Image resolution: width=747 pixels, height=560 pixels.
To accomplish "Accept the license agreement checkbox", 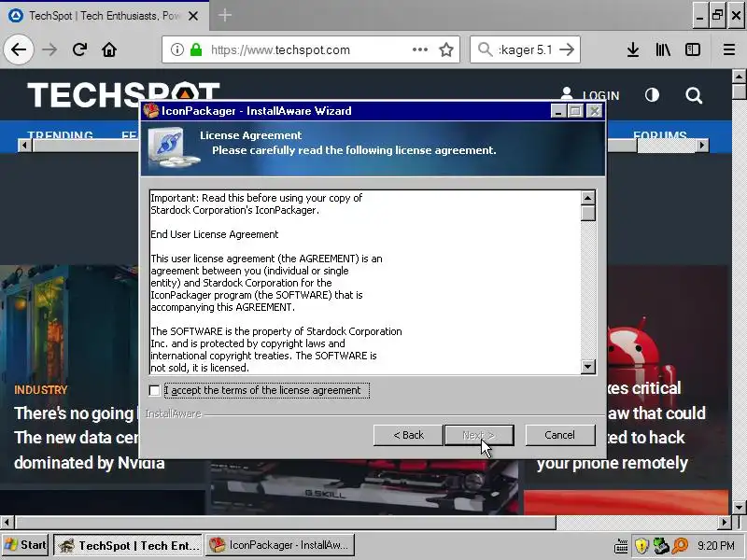I will click(x=154, y=390).
